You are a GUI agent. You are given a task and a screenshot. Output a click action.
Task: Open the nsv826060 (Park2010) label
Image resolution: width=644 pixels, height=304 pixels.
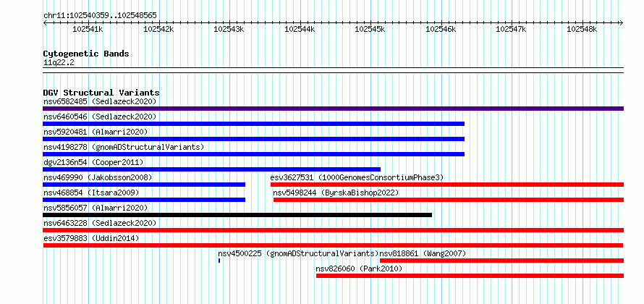tap(359, 269)
